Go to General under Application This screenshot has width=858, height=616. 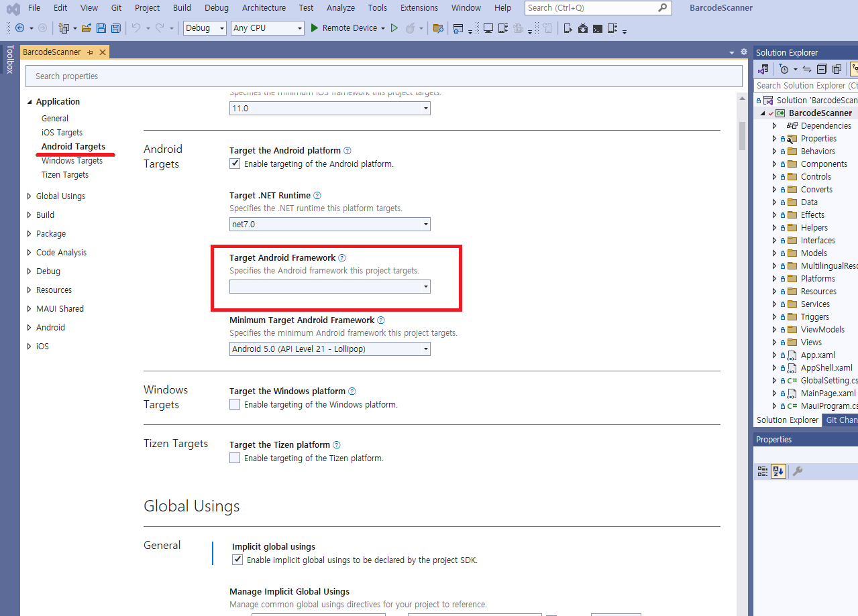(x=55, y=119)
